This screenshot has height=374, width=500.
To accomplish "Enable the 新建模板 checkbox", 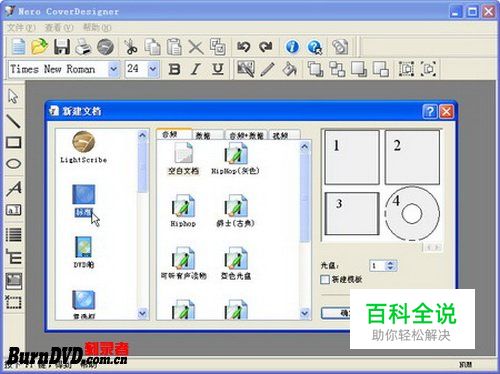I will click(x=325, y=279).
